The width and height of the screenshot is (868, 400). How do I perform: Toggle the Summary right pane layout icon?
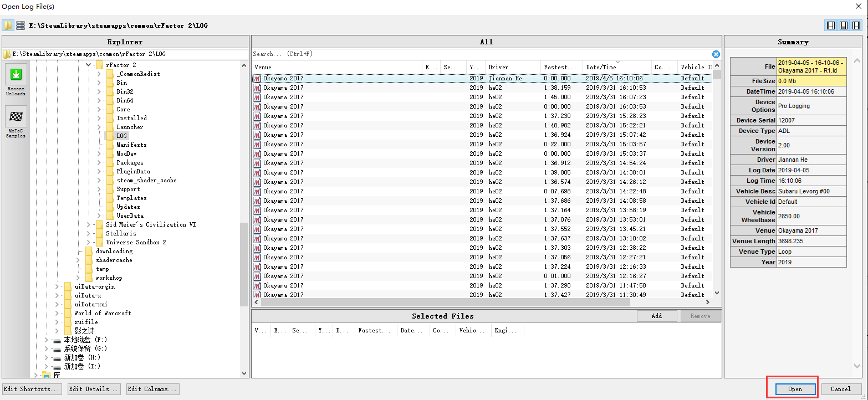856,25
